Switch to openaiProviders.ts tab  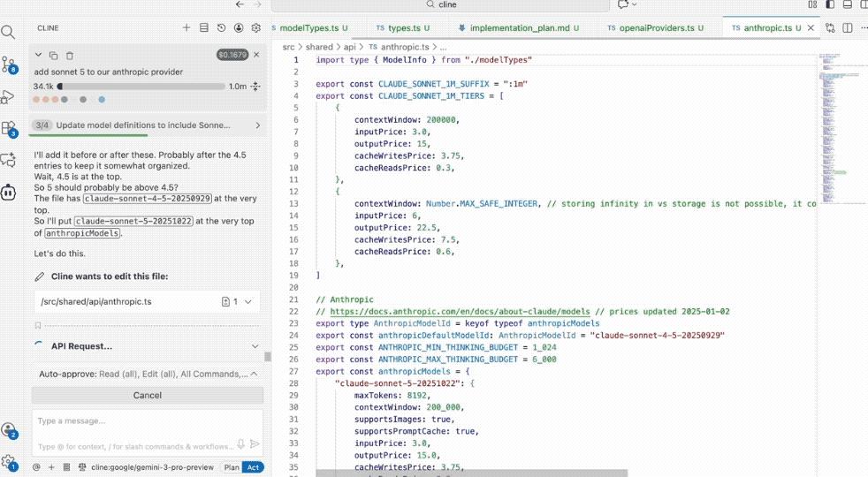[656, 27]
